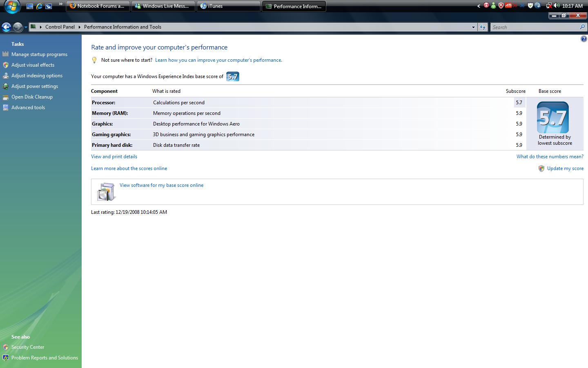The image size is (588, 368).
Task: Click the blue 36 temperature tray icon
Action: pos(522,6)
